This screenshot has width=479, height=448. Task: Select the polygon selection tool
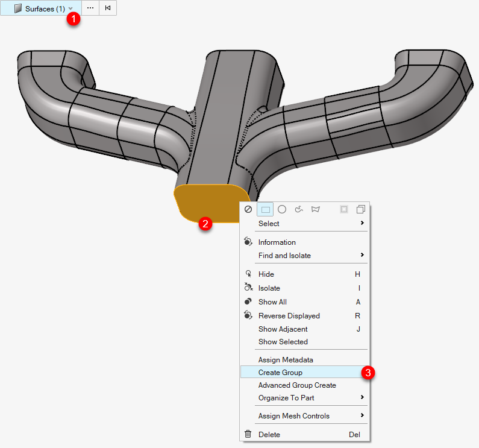(315, 209)
